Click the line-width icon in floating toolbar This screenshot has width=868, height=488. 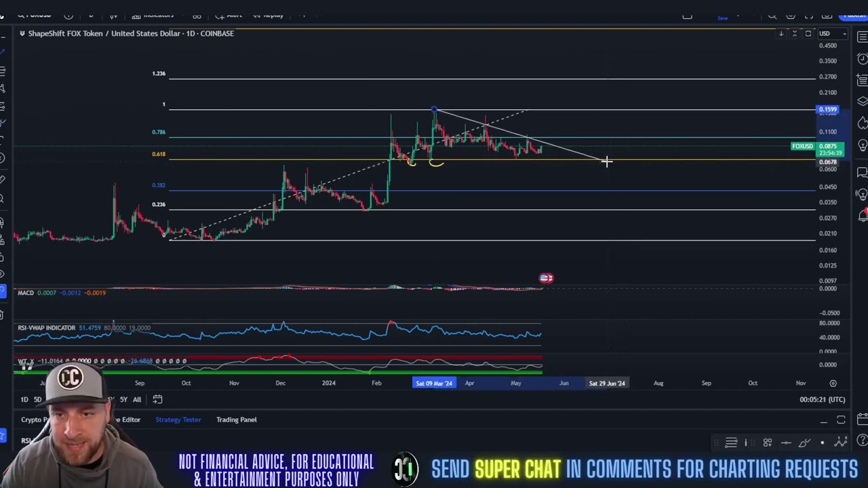(746, 443)
